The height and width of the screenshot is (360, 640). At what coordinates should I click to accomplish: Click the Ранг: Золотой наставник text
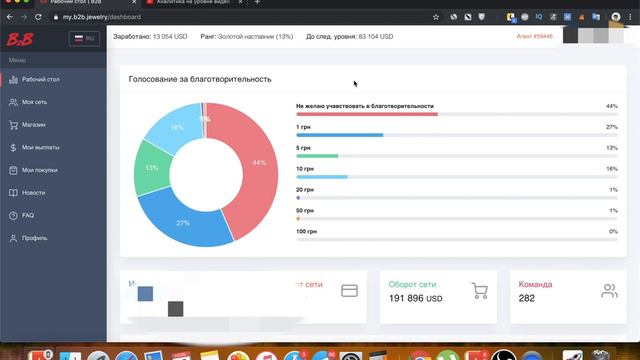coord(247,36)
